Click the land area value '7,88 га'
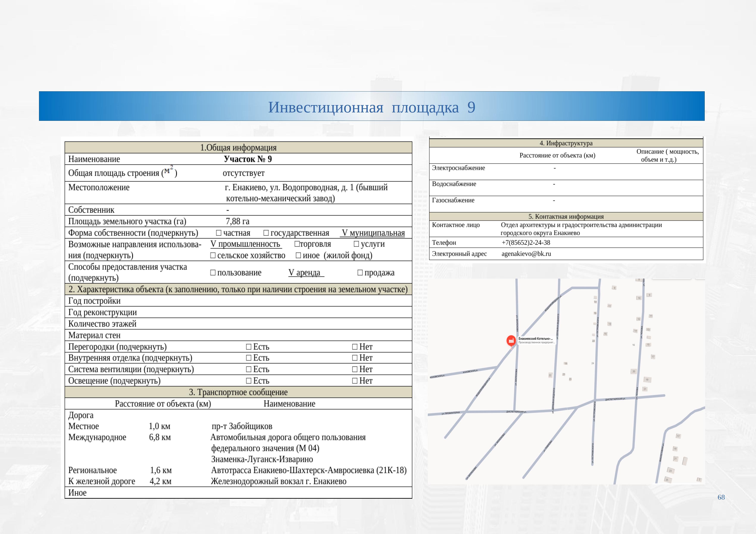The width and height of the screenshot is (756, 534). [237, 221]
